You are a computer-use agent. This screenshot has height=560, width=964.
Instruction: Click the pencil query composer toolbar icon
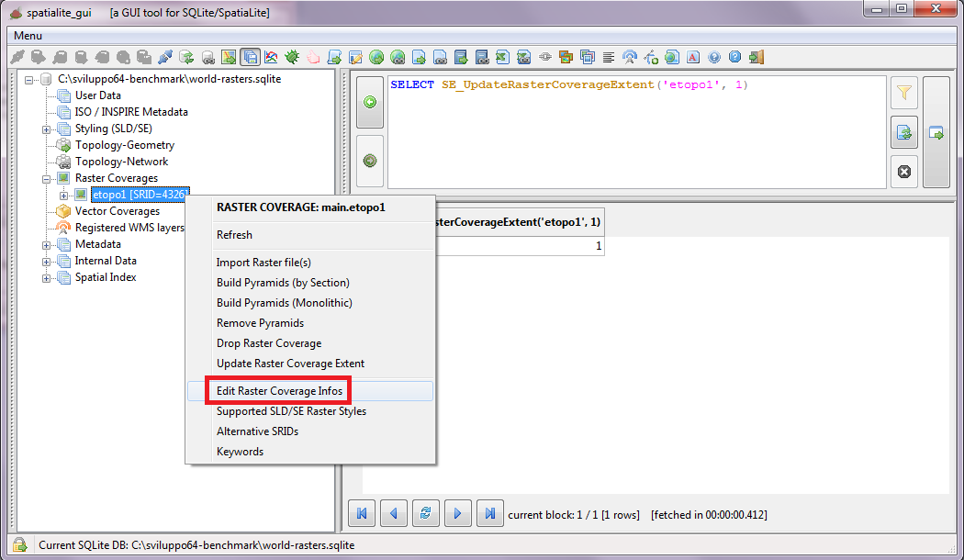point(355,57)
